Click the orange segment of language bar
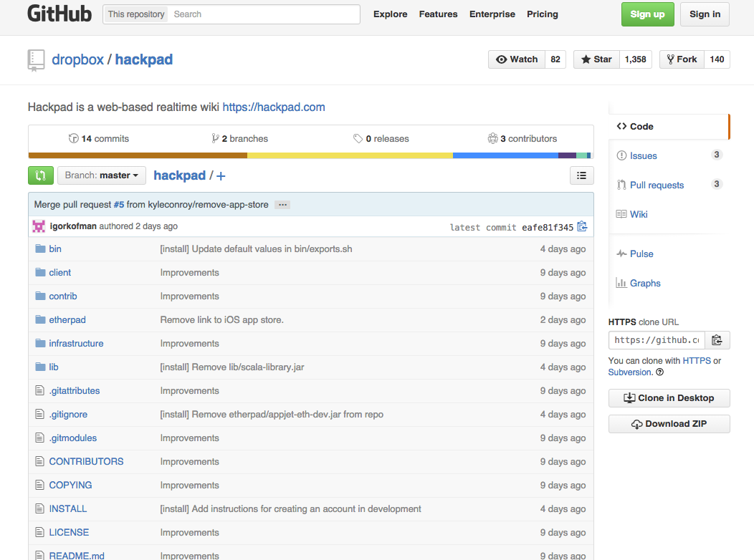Viewport: 754px width, 560px height. [x=138, y=155]
